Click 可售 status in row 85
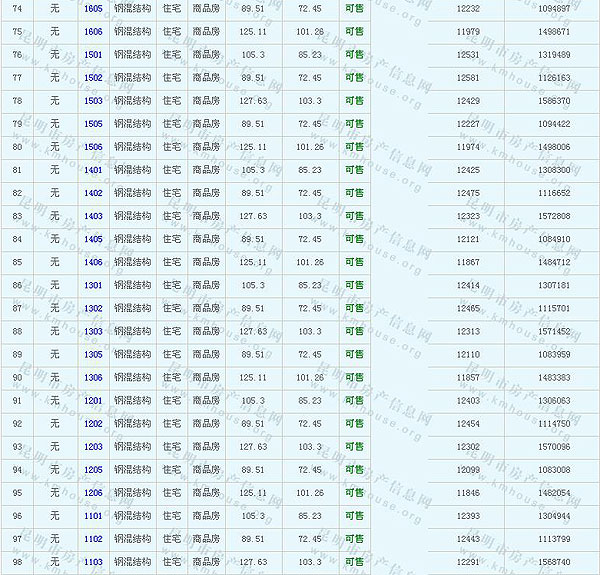This screenshot has width=600, height=575. coord(354,262)
